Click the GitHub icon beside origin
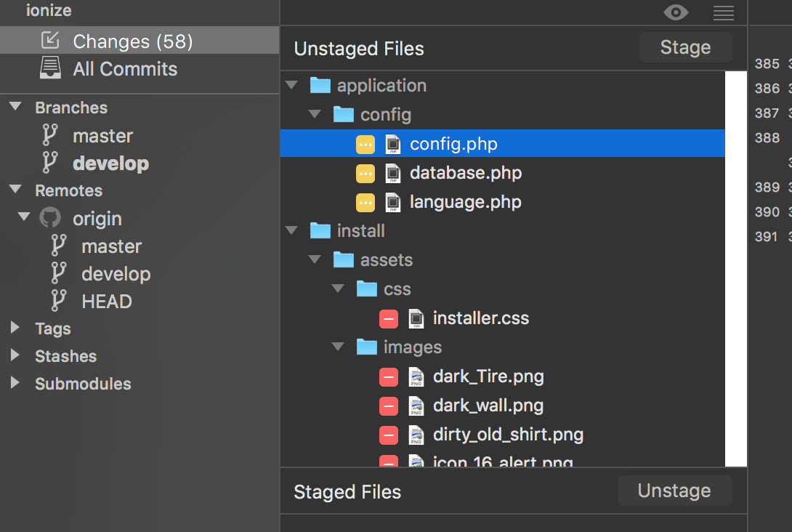792x532 pixels. pyautogui.click(x=50, y=218)
